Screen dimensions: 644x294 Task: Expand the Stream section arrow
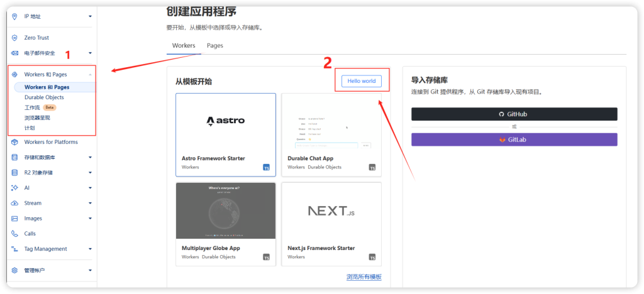91,203
